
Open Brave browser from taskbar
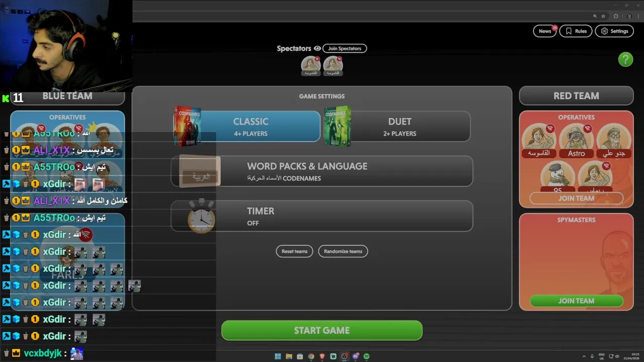[322, 356]
